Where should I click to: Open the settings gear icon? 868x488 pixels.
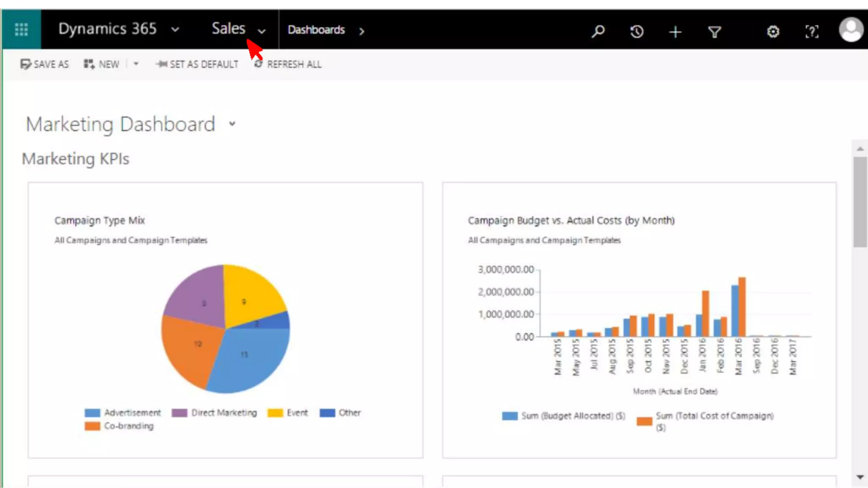tap(773, 31)
